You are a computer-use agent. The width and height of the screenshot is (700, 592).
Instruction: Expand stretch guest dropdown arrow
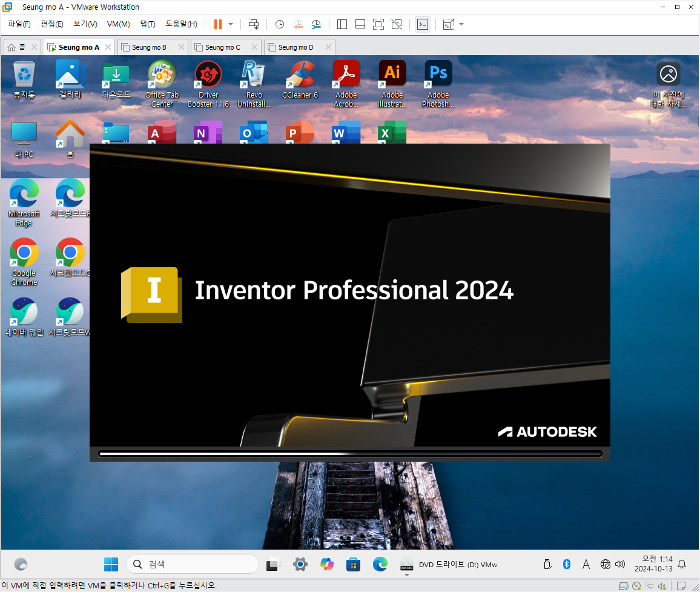pos(461,25)
